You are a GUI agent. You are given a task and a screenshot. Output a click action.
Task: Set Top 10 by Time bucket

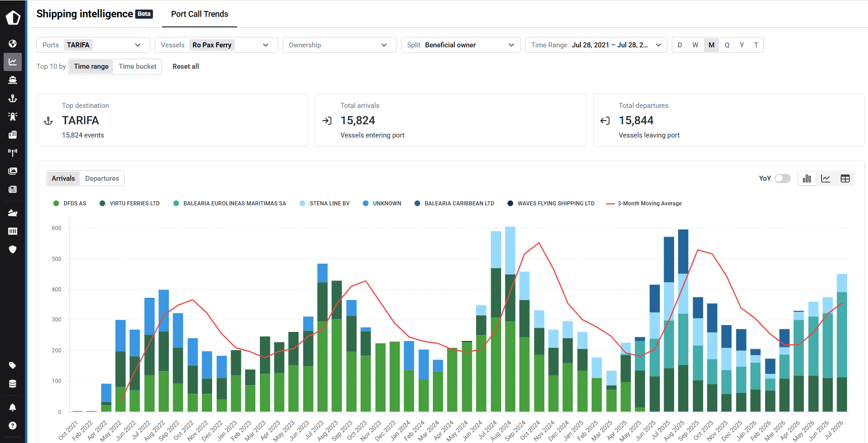pyautogui.click(x=137, y=66)
